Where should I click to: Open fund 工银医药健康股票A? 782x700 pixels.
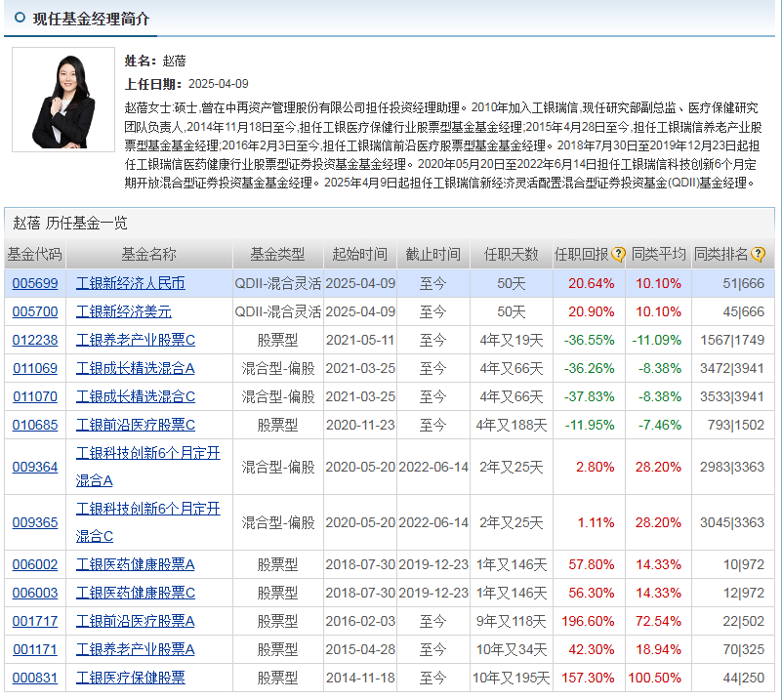pos(135,564)
